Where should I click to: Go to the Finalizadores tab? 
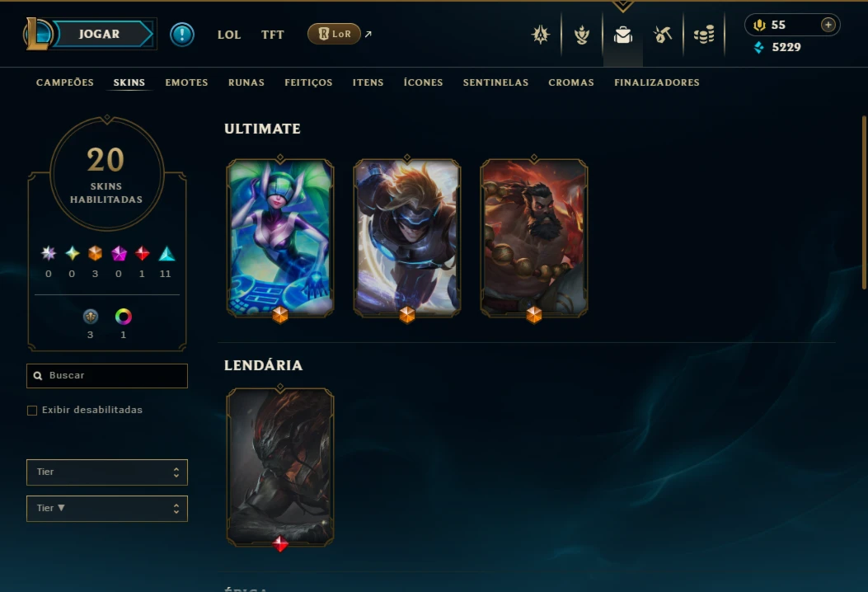(x=656, y=82)
